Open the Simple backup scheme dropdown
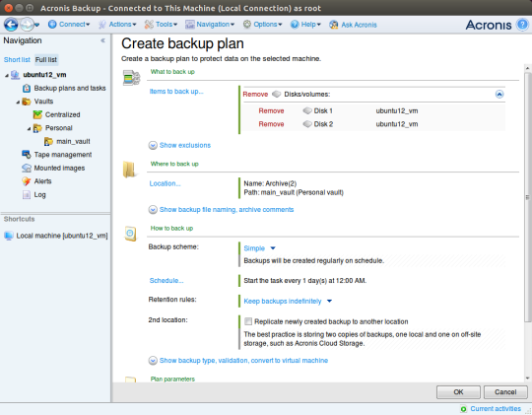This screenshot has height=415, width=532. [x=259, y=248]
